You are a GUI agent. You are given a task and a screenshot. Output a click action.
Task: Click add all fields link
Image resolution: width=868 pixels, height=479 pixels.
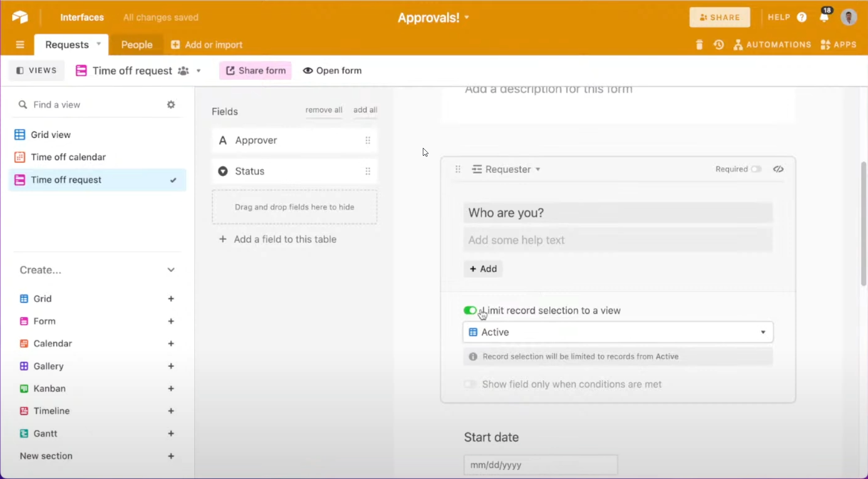click(365, 110)
